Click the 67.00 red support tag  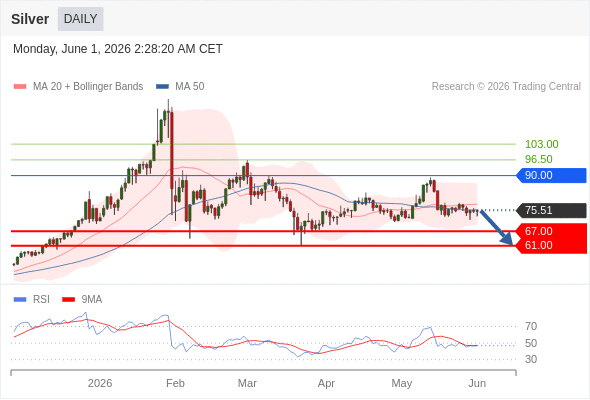click(x=552, y=231)
